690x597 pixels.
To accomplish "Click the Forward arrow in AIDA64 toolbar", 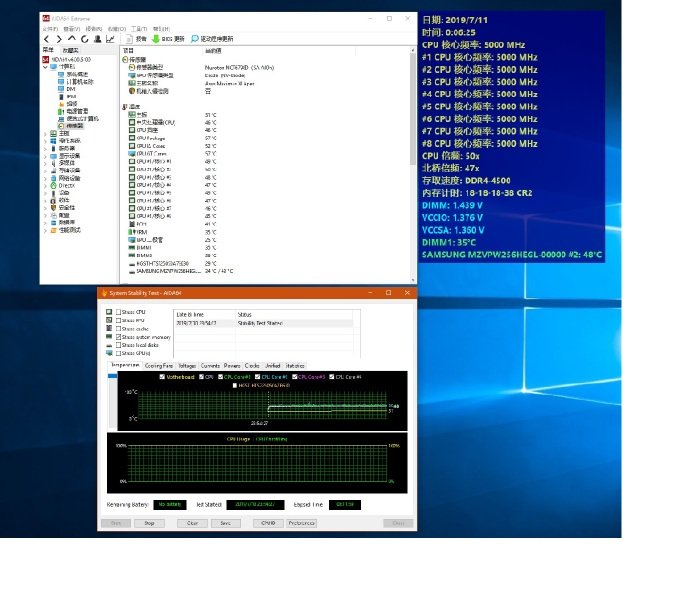I will coord(58,39).
